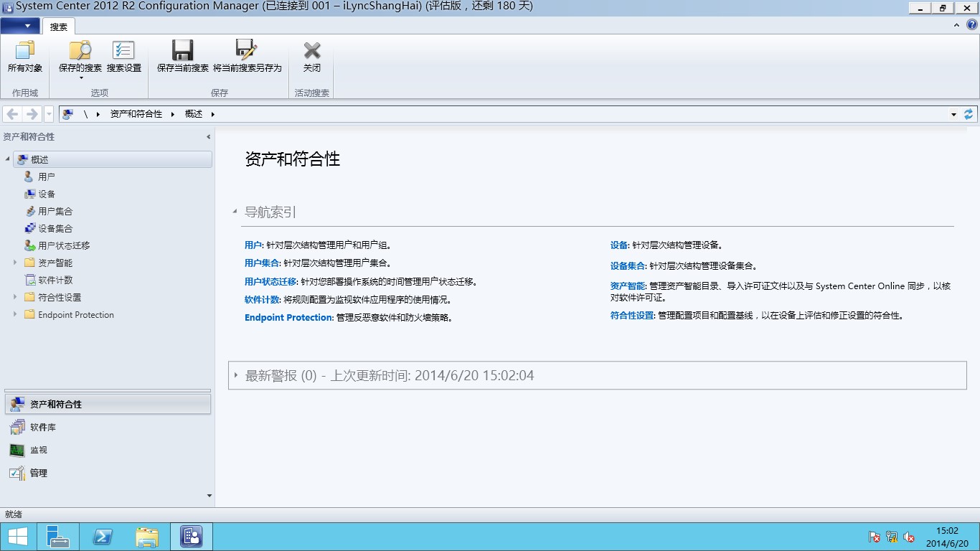This screenshot has height=551, width=980.
Task: Click 资产智能 folder in tree
Action: point(55,263)
